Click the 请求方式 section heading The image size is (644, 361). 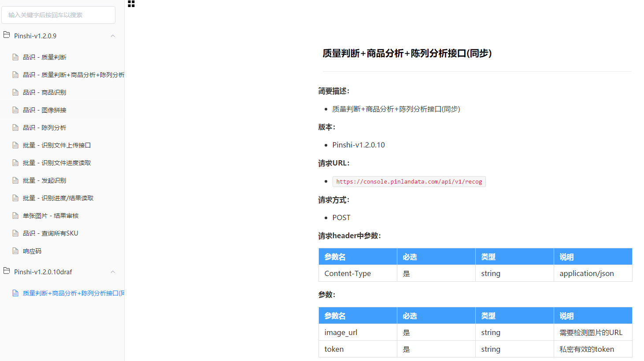click(334, 200)
